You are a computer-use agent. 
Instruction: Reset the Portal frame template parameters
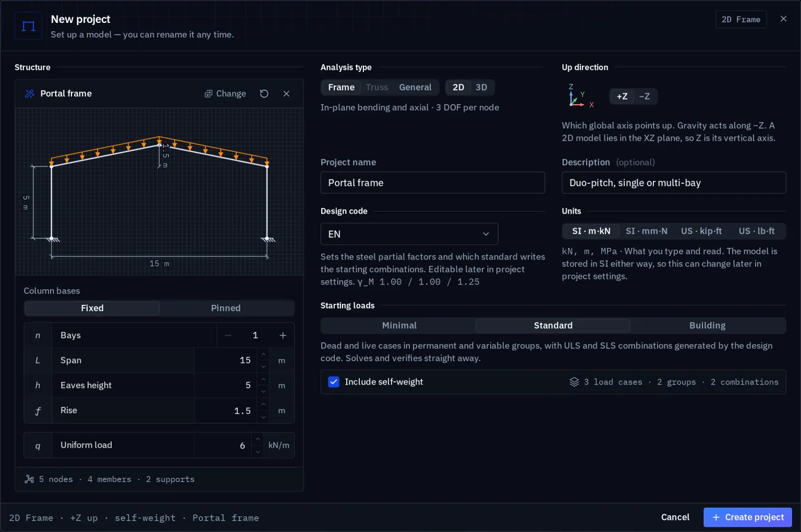[x=264, y=94]
